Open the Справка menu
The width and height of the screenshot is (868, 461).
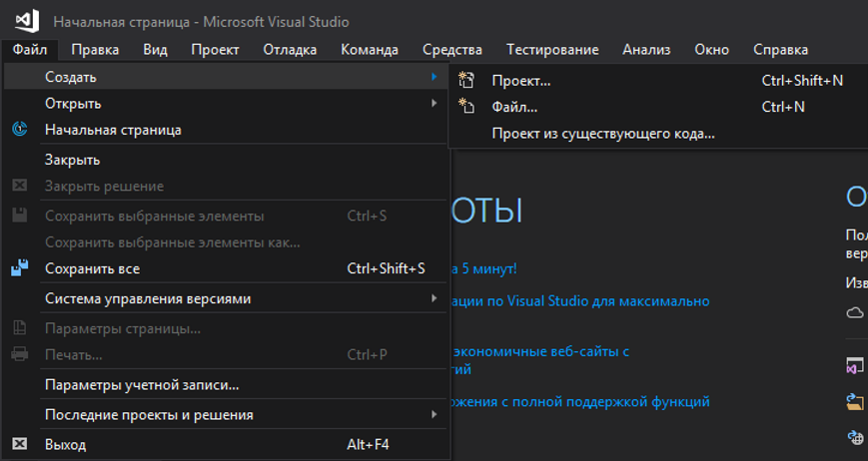(x=780, y=49)
